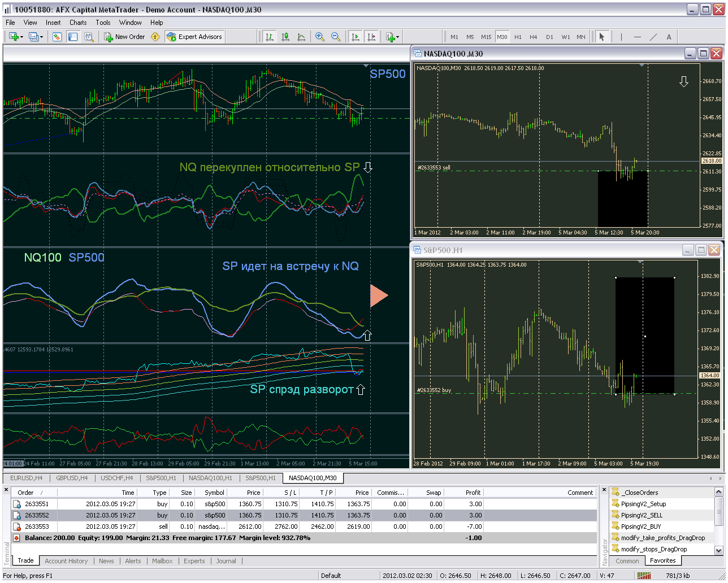The width and height of the screenshot is (728, 583).
Task: Open the News terminal tab
Action: tap(106, 561)
